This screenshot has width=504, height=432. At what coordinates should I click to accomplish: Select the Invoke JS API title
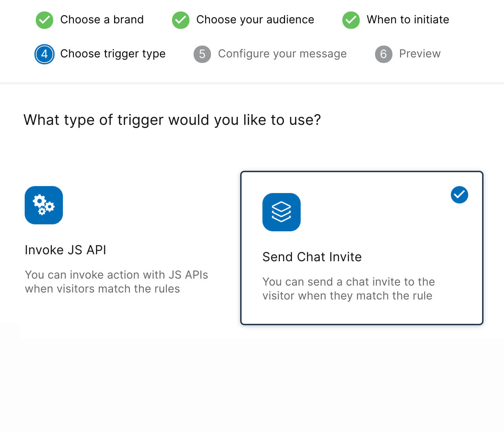pyautogui.click(x=65, y=250)
